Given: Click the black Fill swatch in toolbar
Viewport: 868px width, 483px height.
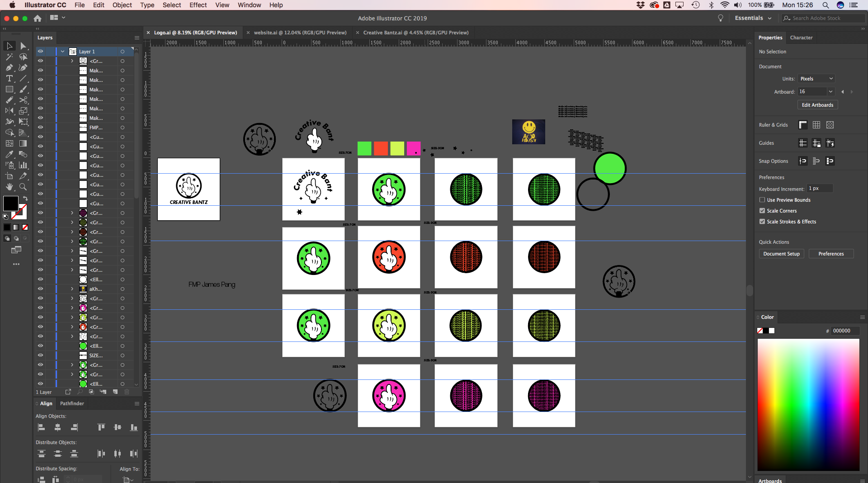Looking at the screenshot, I should click(x=10, y=204).
